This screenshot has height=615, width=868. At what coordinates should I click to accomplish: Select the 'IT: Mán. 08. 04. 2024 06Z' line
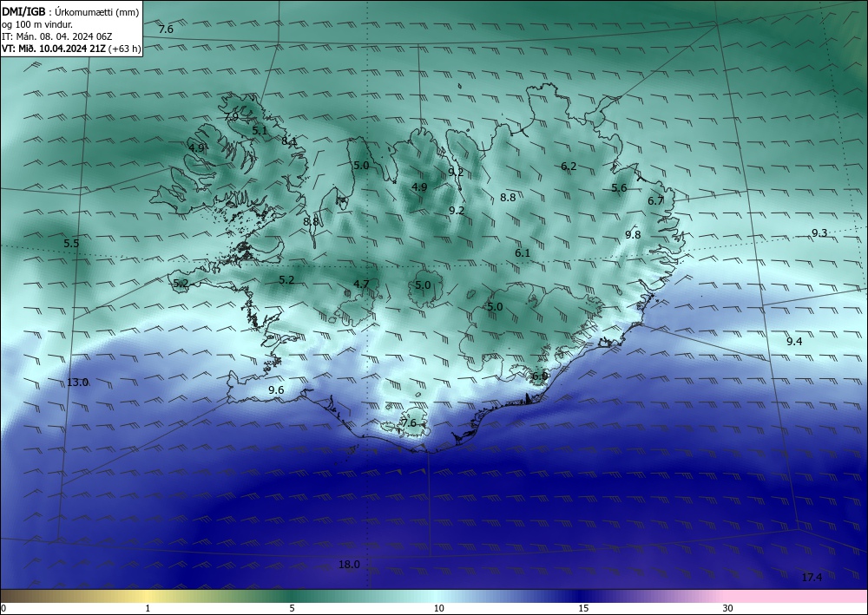pyautogui.click(x=57, y=36)
